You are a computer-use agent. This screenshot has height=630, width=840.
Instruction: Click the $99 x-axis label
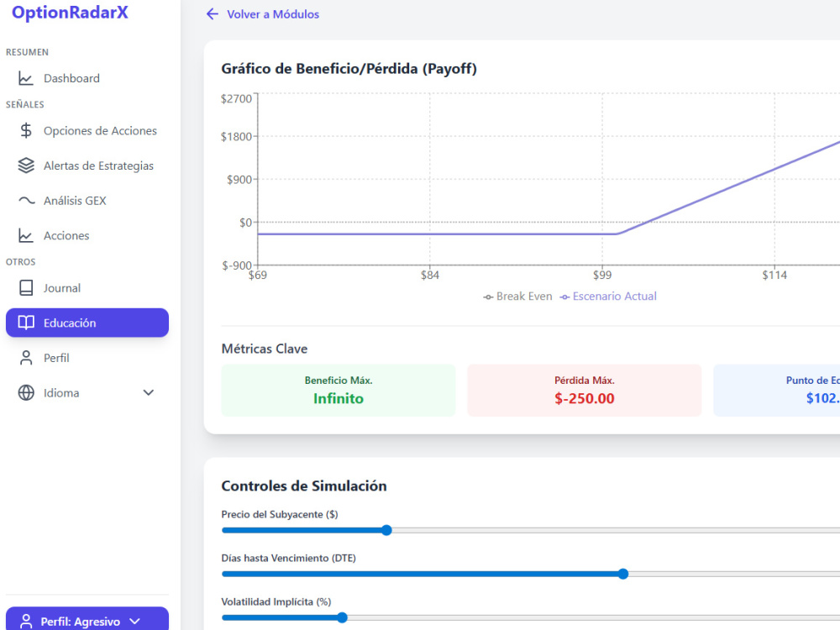[x=602, y=276]
